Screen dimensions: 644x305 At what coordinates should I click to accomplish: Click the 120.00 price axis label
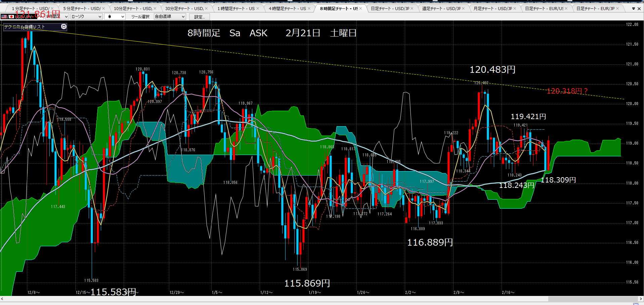(x=632, y=104)
